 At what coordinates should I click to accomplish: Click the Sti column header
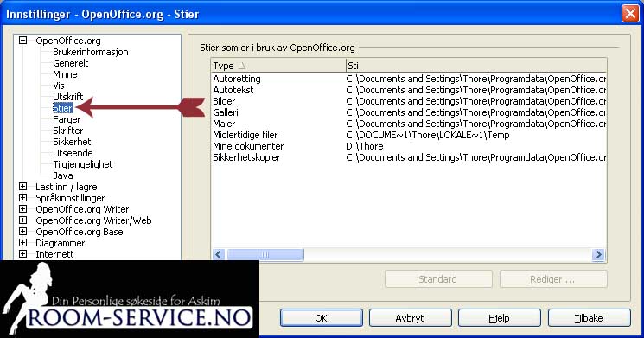(x=476, y=66)
